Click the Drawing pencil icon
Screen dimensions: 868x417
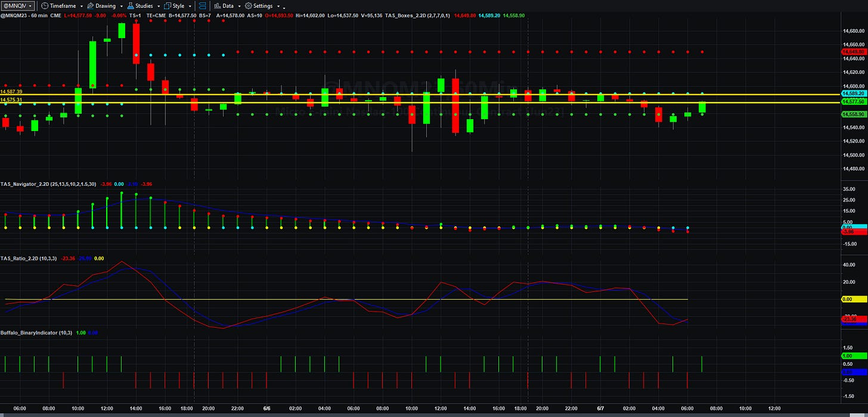click(x=90, y=5)
